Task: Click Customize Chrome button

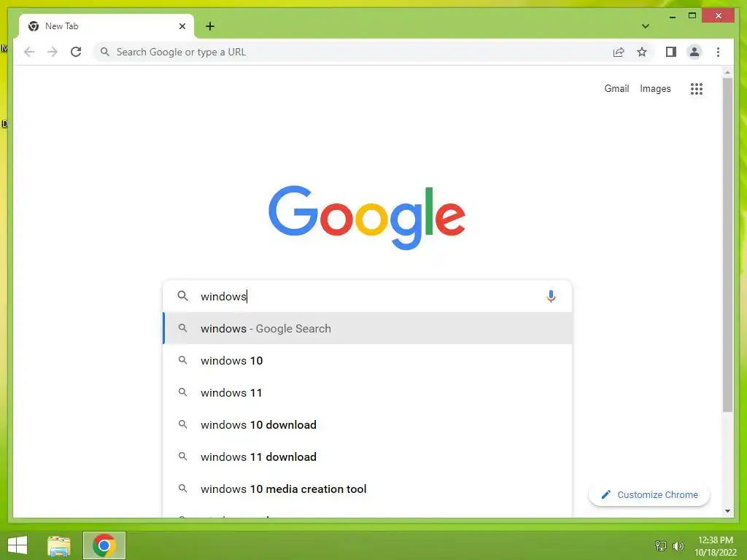Action: pyautogui.click(x=649, y=495)
